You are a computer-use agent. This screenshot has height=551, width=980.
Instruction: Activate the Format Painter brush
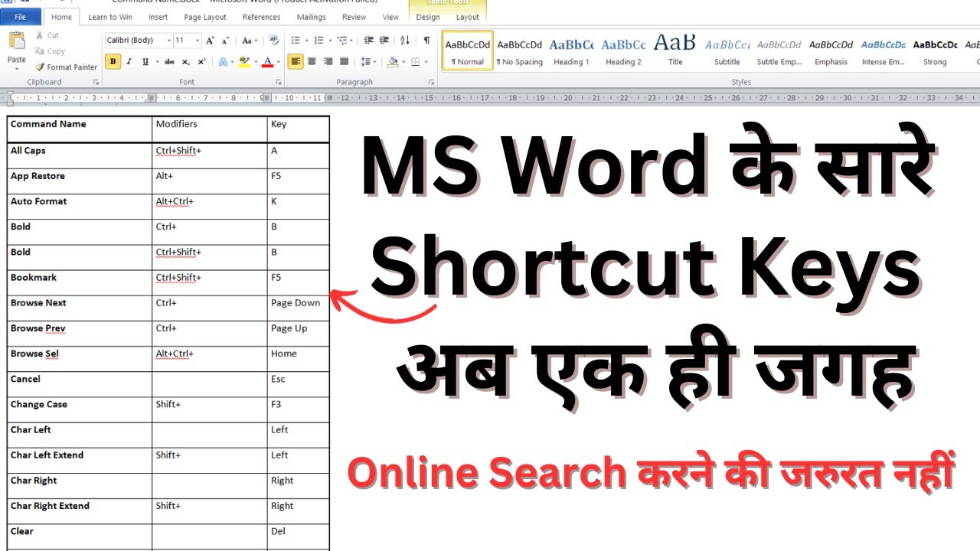(67, 67)
